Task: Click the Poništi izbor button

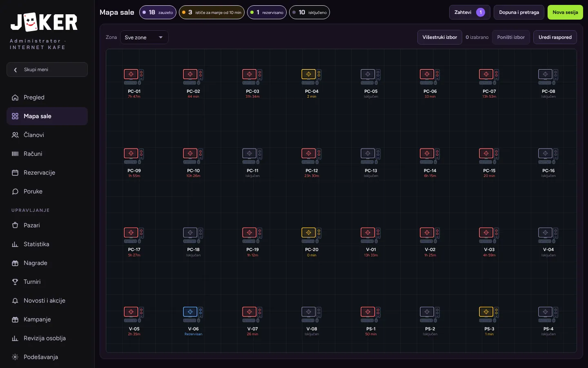Action: pos(511,37)
